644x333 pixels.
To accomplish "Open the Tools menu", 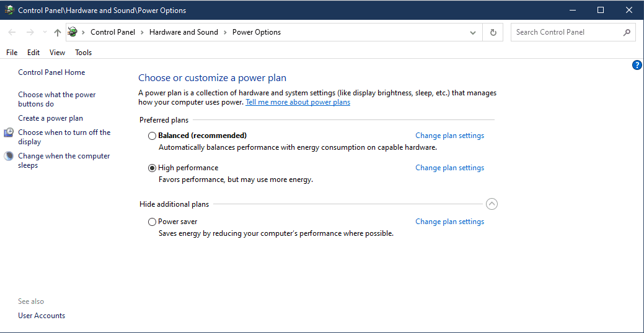I will click(83, 53).
